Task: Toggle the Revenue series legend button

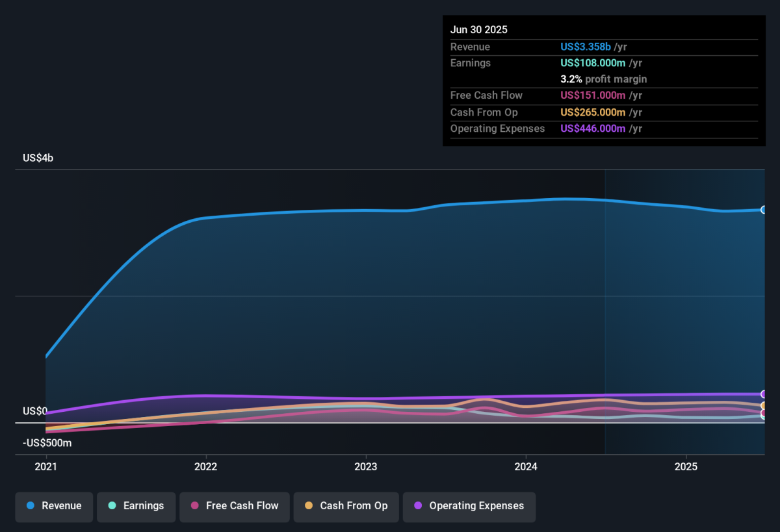Action: coord(55,507)
